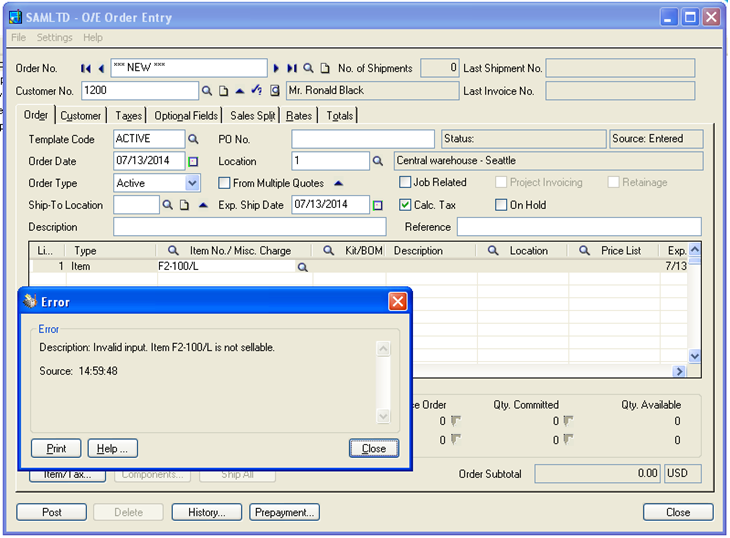This screenshot has width=730, height=538.
Task: Click Item No. column header finder icon
Action: (x=173, y=250)
